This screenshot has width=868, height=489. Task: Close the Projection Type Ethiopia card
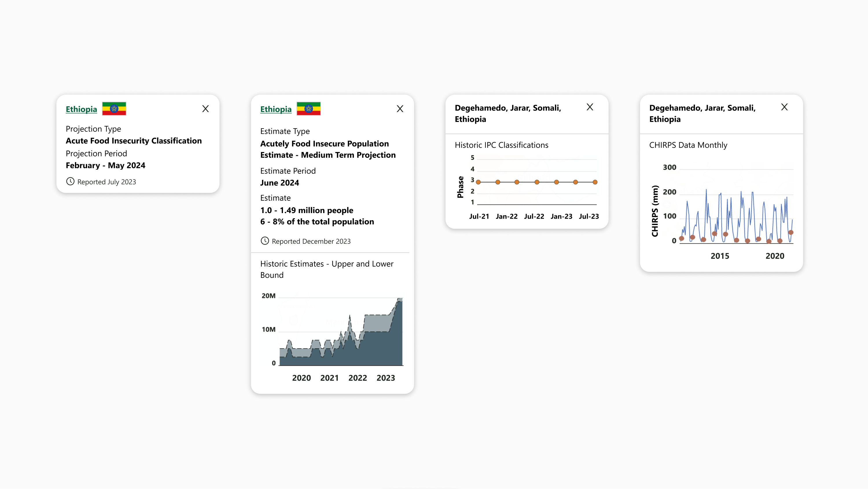tap(205, 109)
